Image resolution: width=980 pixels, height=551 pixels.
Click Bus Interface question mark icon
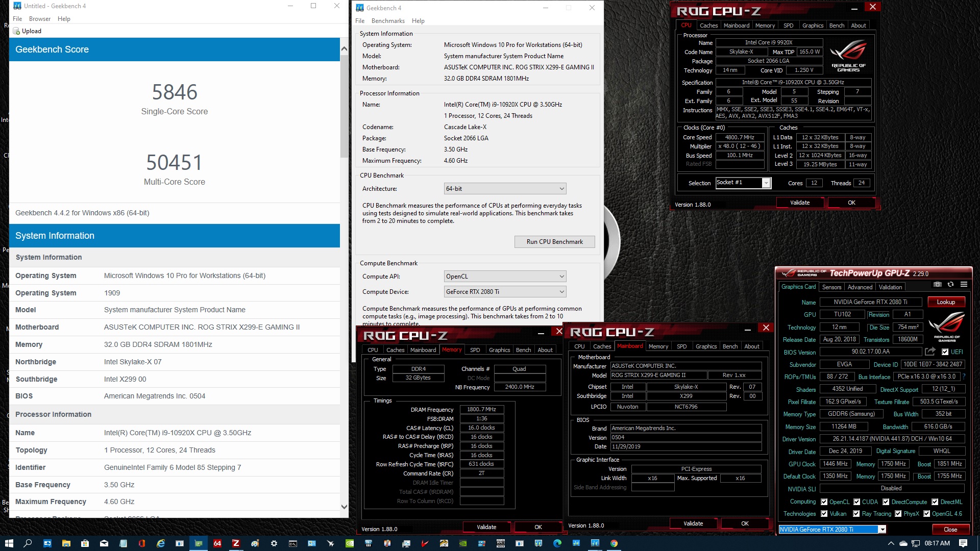[964, 377]
